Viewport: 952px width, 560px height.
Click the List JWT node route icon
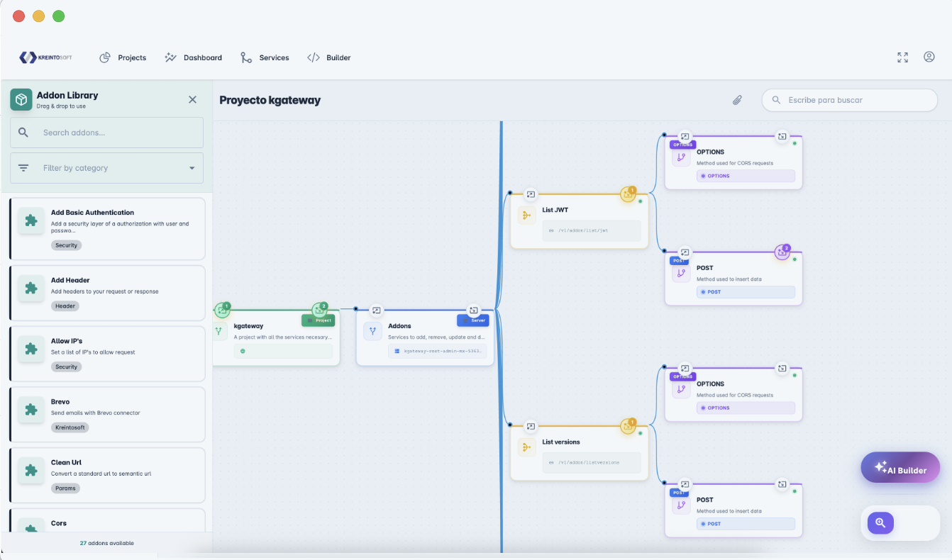[526, 216]
